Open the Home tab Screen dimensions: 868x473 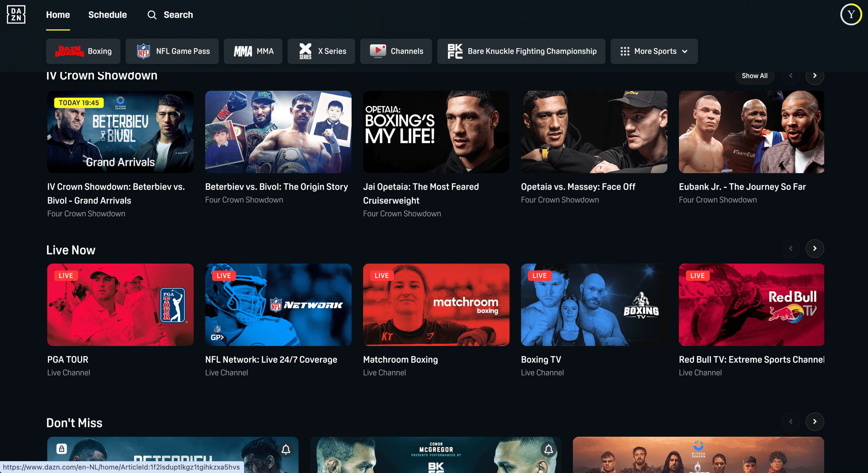(58, 15)
